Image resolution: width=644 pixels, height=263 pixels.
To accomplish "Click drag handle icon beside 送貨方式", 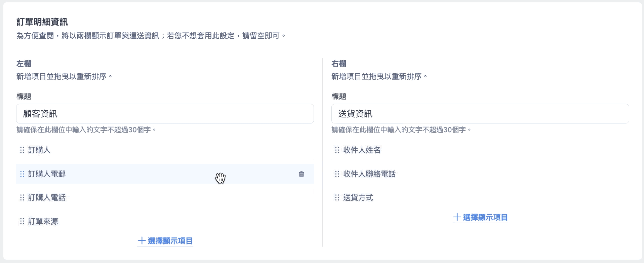I will coord(337,197).
